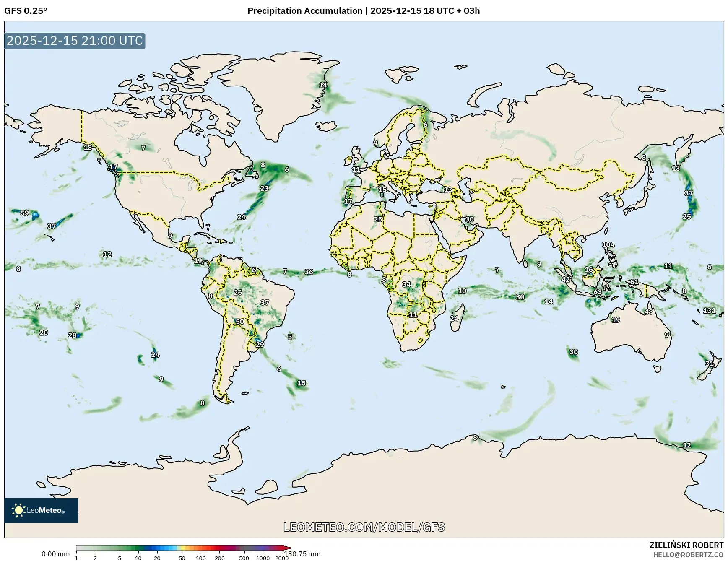The width and height of the screenshot is (728, 561).
Task: Click the 59 precipitation label near Hawaii
Action: [x=24, y=213]
